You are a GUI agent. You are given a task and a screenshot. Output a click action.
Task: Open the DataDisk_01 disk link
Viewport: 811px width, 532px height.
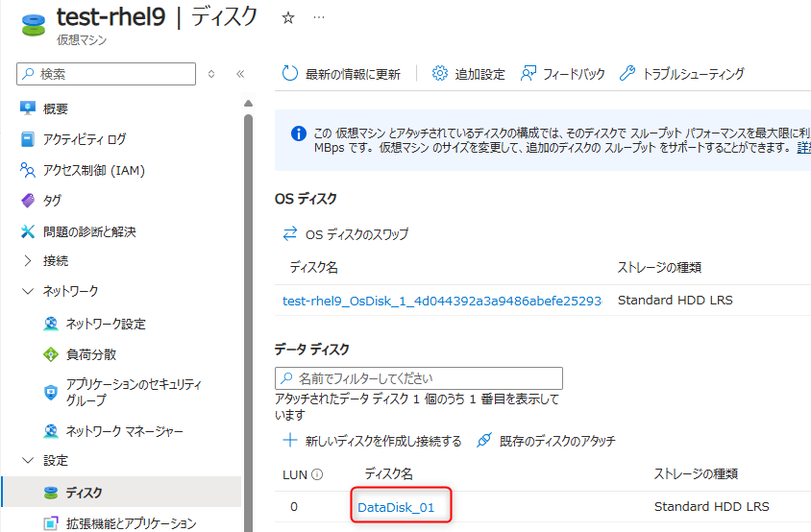coord(396,507)
